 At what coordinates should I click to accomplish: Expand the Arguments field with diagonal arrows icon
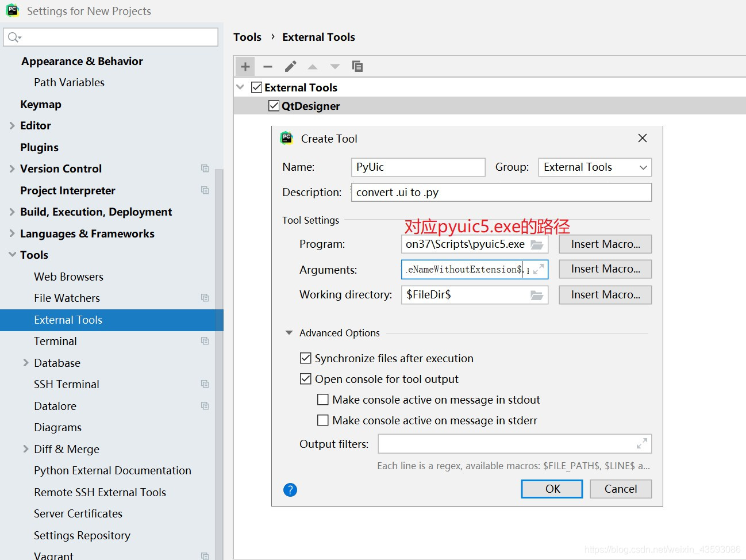tap(540, 269)
